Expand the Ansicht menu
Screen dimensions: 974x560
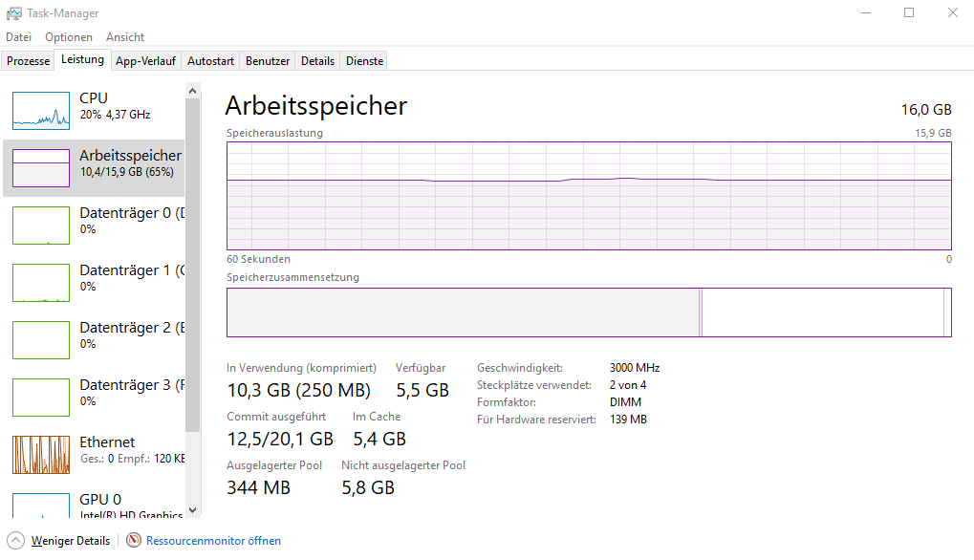125,37
